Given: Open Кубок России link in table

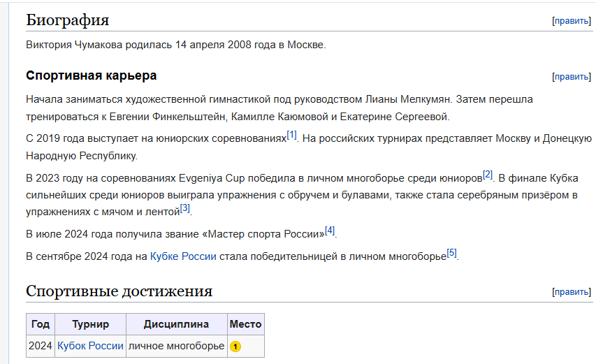Looking at the screenshot, I should point(90,346).
